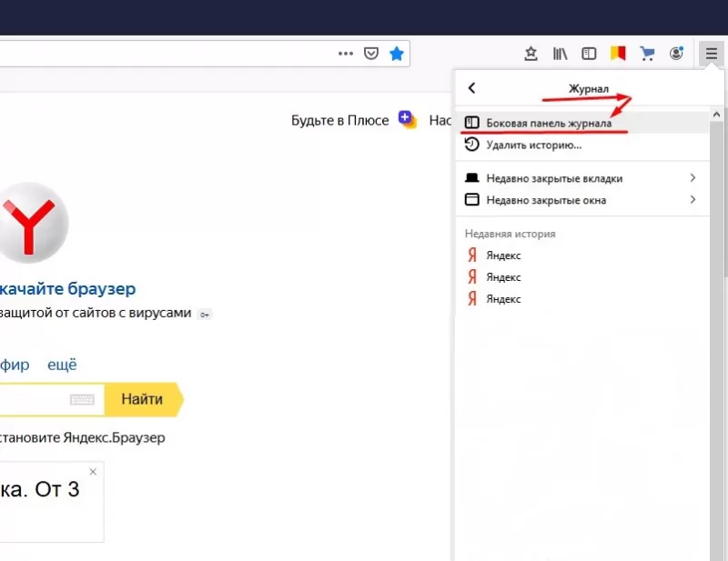This screenshot has width=728, height=561.
Task: Click the Скачайте браузер heading link
Action: click(67, 288)
